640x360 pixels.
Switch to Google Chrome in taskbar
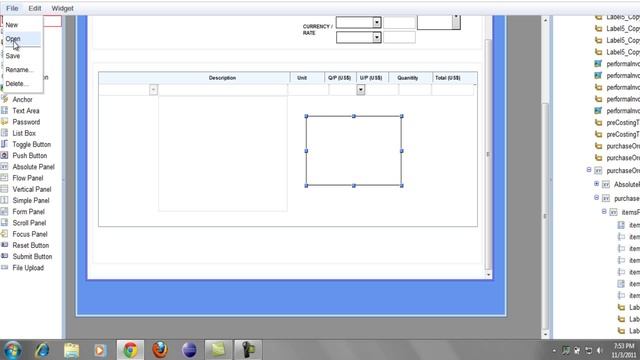pyautogui.click(x=130, y=350)
